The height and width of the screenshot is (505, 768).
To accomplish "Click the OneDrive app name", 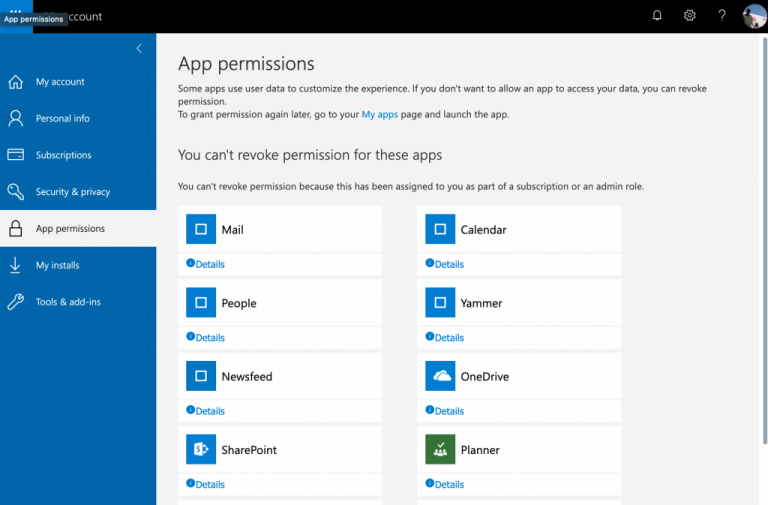I will click(x=485, y=377).
